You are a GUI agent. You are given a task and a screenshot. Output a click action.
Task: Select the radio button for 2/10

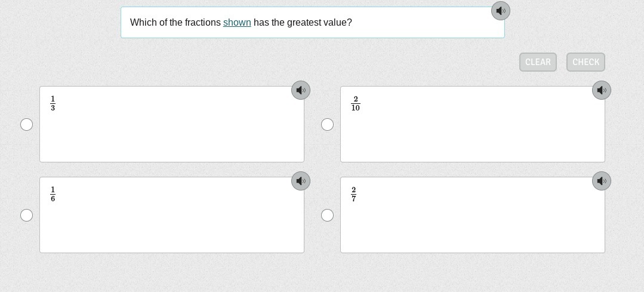(x=328, y=124)
